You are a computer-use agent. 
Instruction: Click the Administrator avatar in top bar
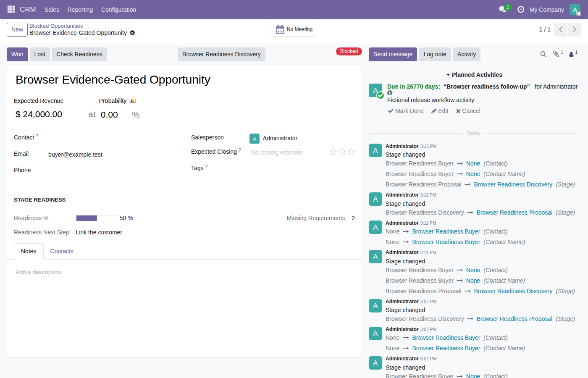[x=575, y=10]
